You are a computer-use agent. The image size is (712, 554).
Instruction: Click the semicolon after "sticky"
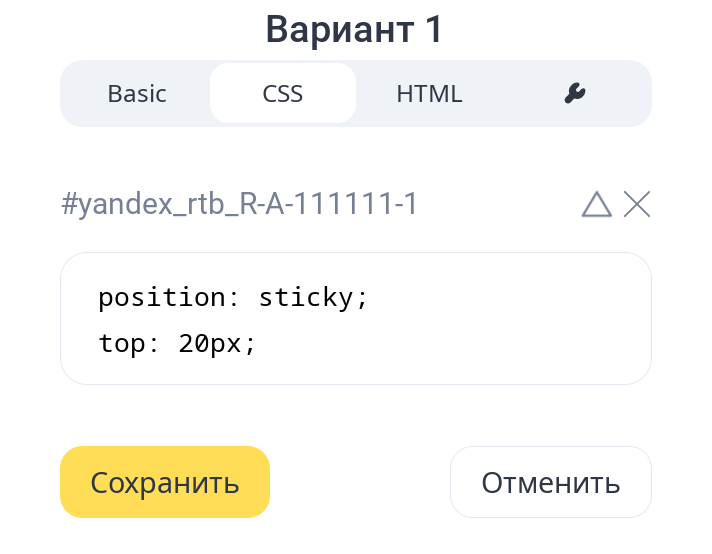[x=363, y=297]
